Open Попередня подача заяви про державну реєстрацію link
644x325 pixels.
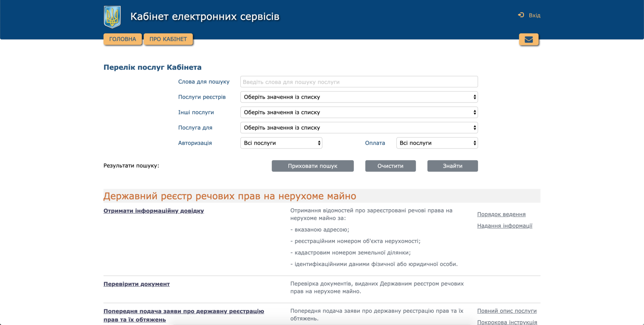[184, 315]
